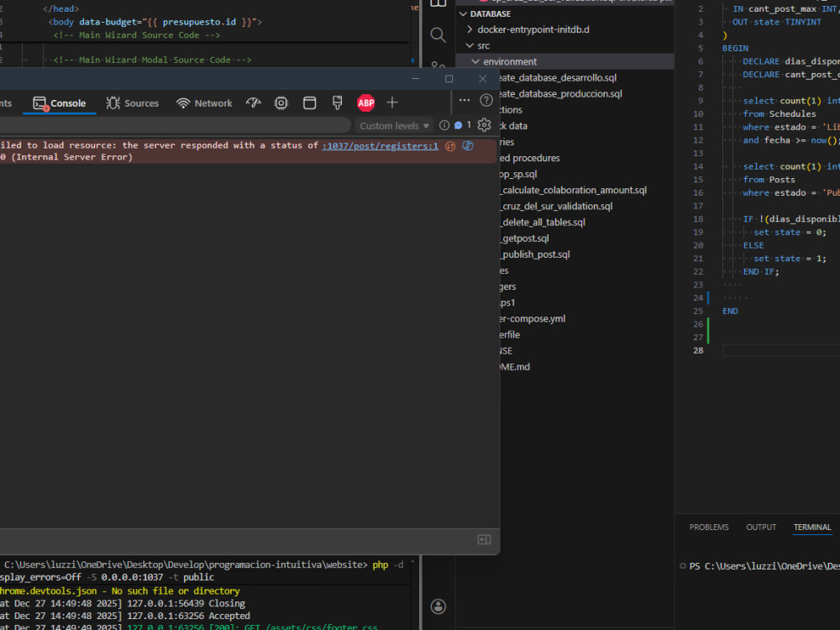Click the 'END IF;' line in the SQL editor
This screenshot has width=840, height=630.
click(x=761, y=271)
